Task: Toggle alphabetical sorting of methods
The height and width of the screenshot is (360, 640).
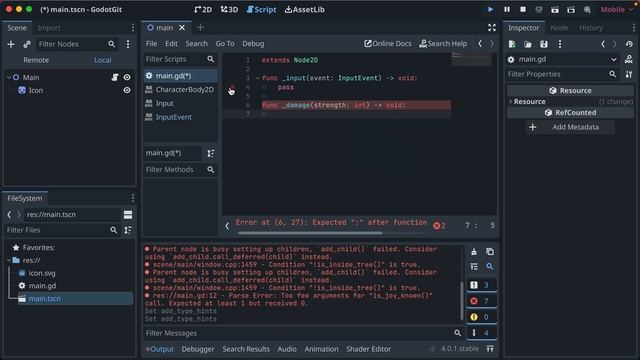Action: pyautogui.click(x=211, y=153)
